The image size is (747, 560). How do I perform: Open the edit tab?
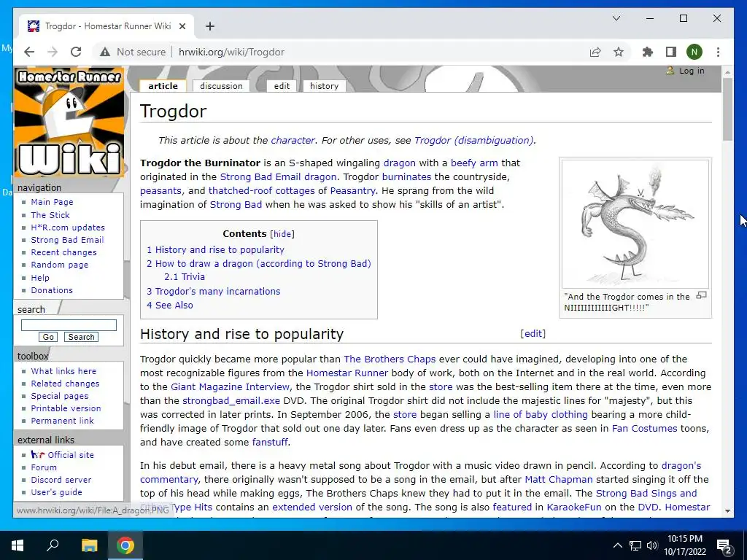[282, 86]
